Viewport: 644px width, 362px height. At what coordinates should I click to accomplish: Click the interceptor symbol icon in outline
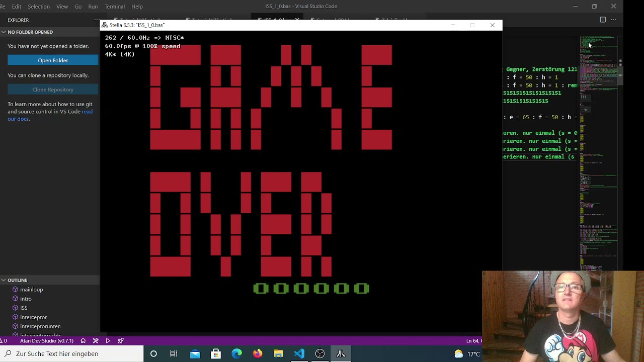pyautogui.click(x=15, y=317)
